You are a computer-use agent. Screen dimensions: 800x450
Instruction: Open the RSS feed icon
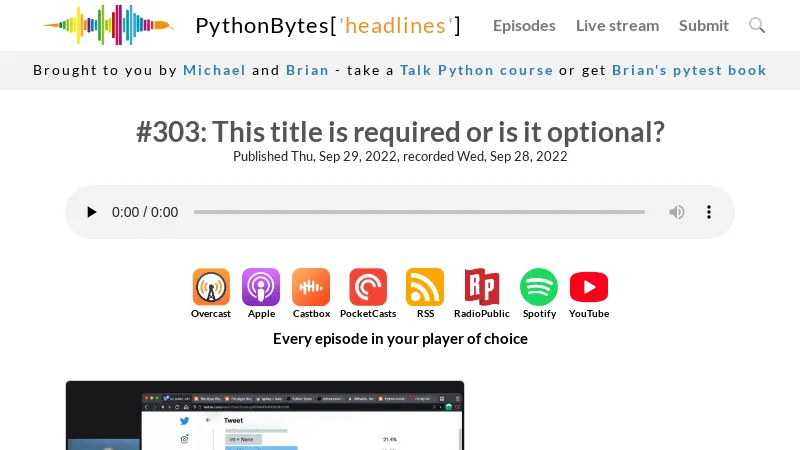click(425, 287)
